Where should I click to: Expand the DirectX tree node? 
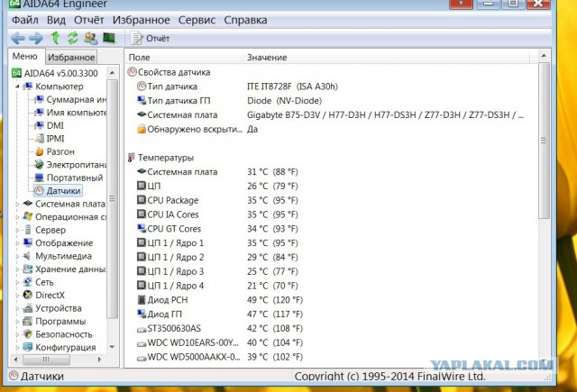click(x=17, y=295)
